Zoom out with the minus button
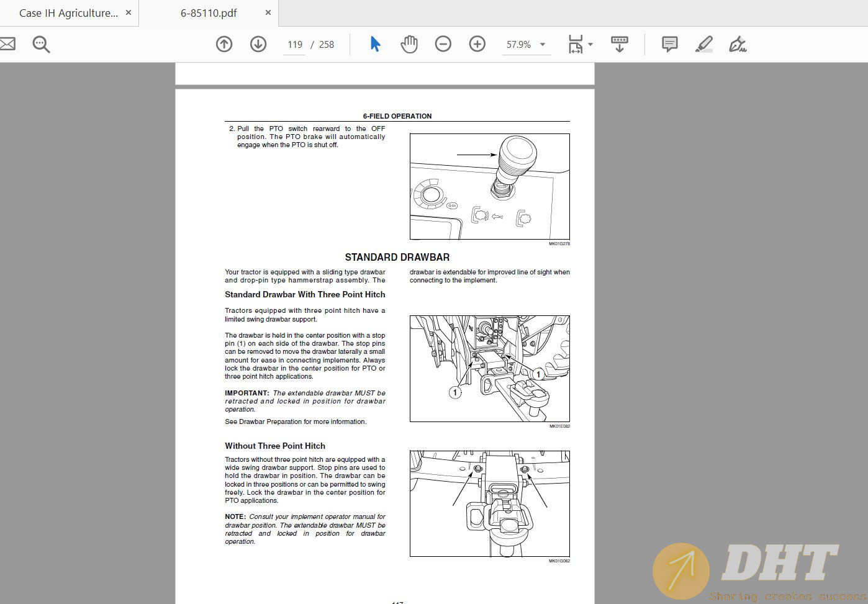 (x=443, y=44)
